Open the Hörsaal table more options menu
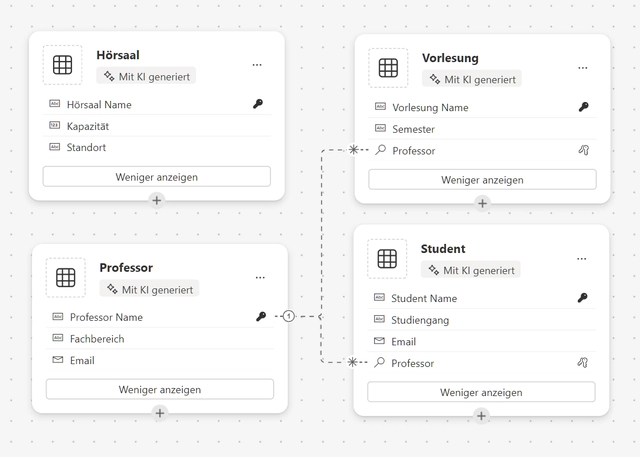Image resolution: width=640 pixels, height=457 pixels. (257, 65)
